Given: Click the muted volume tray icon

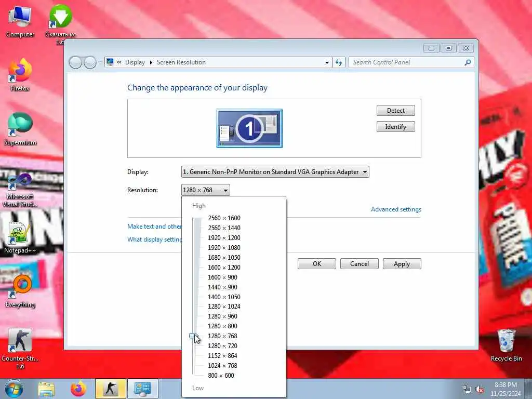Looking at the screenshot, I should [480, 390].
